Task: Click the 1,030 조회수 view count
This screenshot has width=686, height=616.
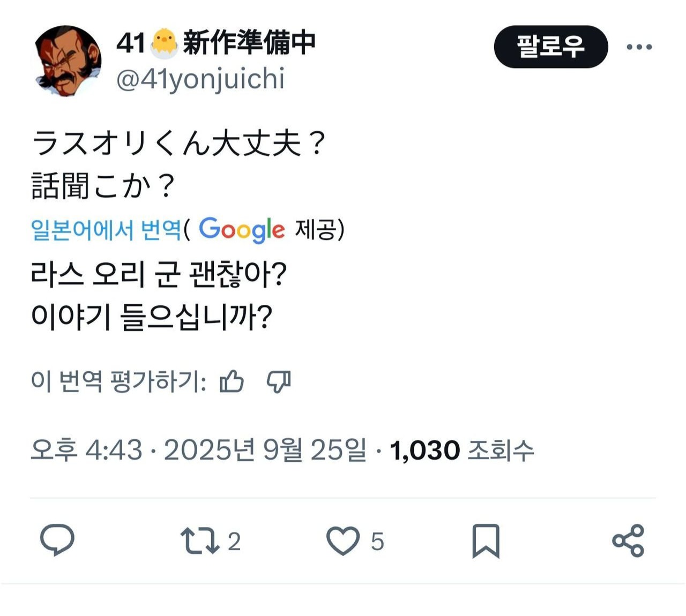Action: tap(462, 450)
